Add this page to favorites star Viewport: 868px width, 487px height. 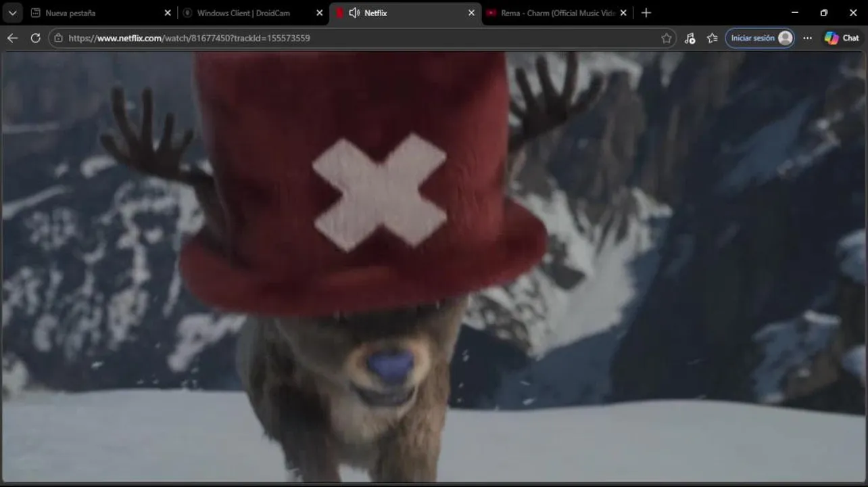667,38
